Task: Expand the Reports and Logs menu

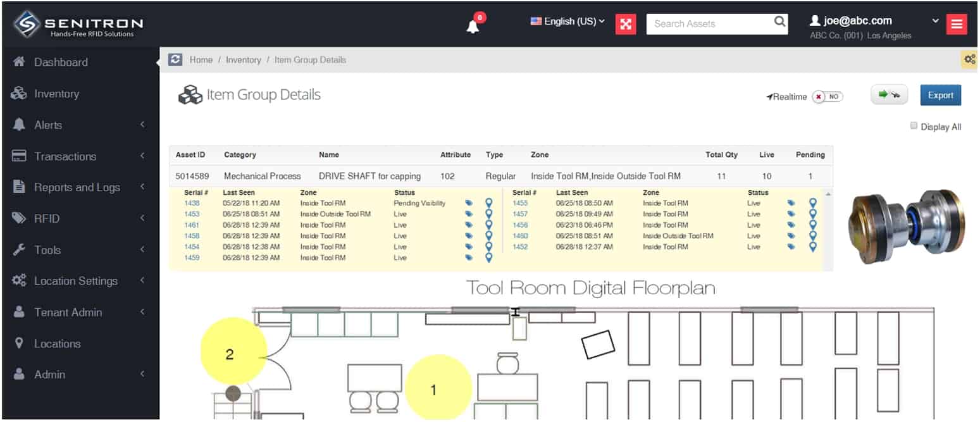Action: tap(80, 187)
